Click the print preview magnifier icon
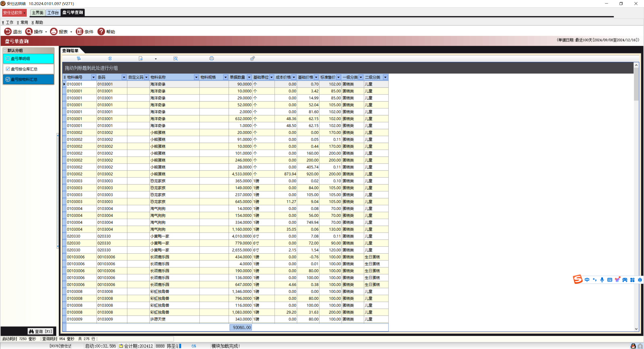Screen dimensions: 644x349 (176, 59)
